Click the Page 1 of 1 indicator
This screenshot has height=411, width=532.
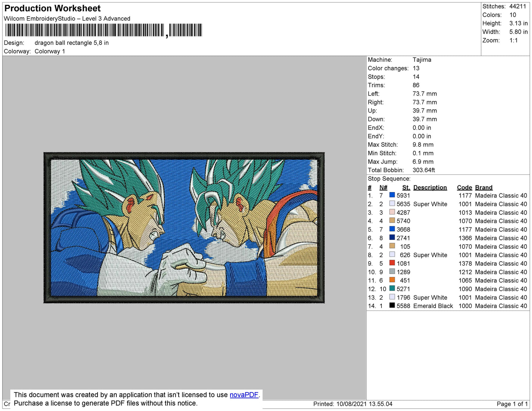(x=512, y=404)
